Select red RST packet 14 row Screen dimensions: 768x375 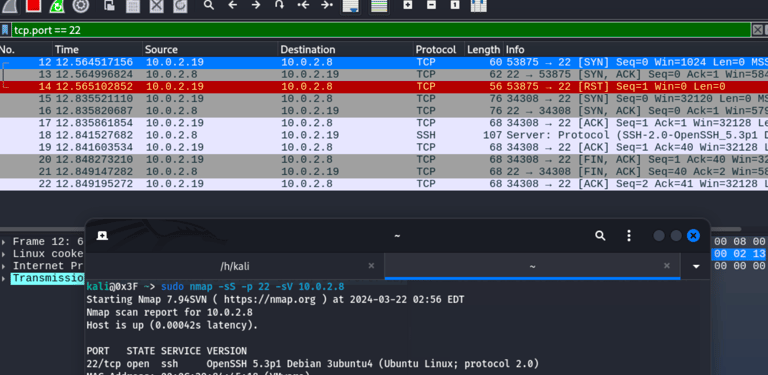[384, 87]
